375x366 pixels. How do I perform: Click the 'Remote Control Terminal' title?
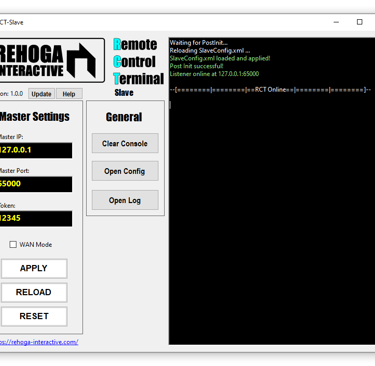coord(138,62)
